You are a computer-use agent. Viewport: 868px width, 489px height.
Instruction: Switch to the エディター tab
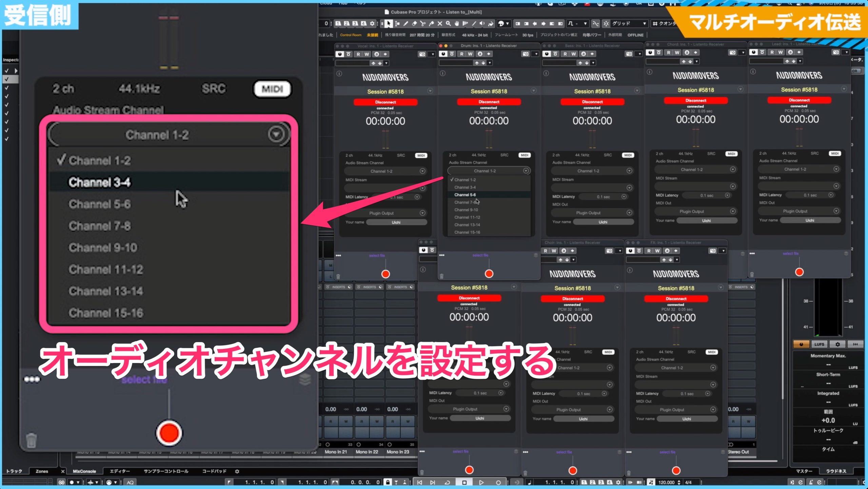(x=120, y=471)
